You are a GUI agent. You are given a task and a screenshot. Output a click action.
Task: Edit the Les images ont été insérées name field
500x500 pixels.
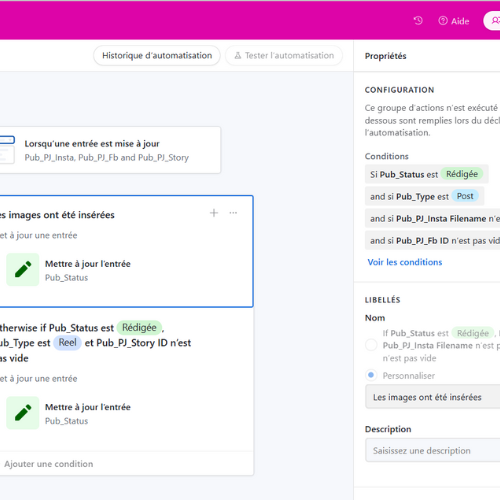coord(433,397)
